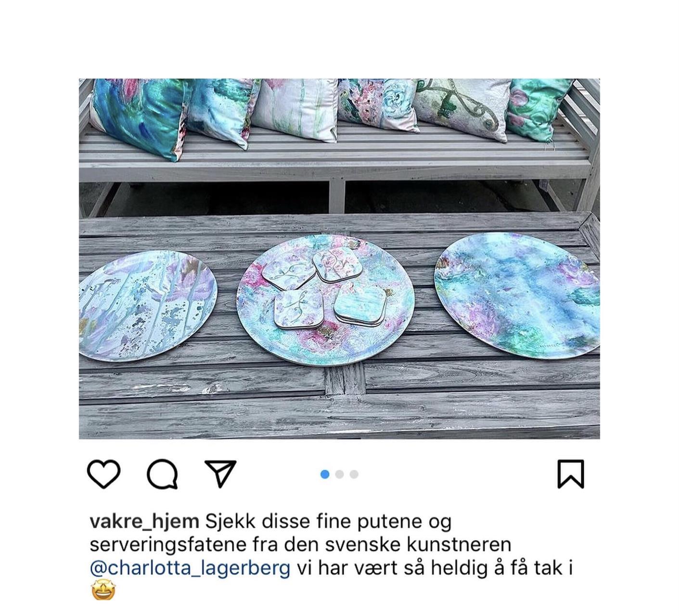Tap the star-eyes emoji in caption
The image size is (679, 616).
[x=103, y=591]
